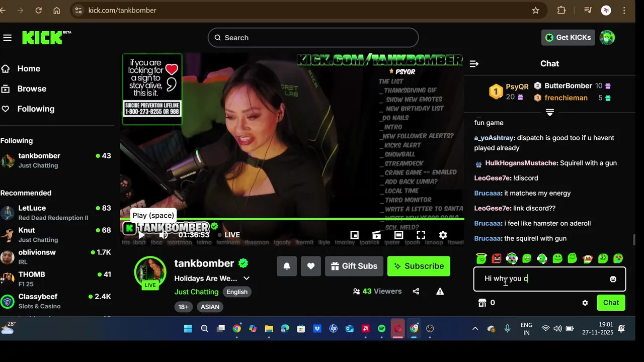Toggle theater mode
Image resolution: width=644 pixels, height=362 pixels.
click(x=398, y=235)
